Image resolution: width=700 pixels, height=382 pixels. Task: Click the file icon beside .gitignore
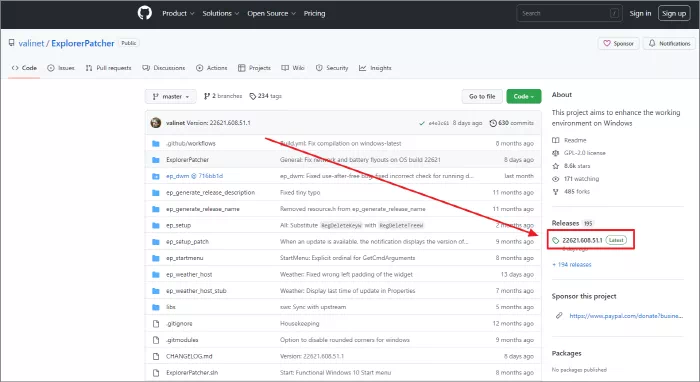pyautogui.click(x=156, y=324)
